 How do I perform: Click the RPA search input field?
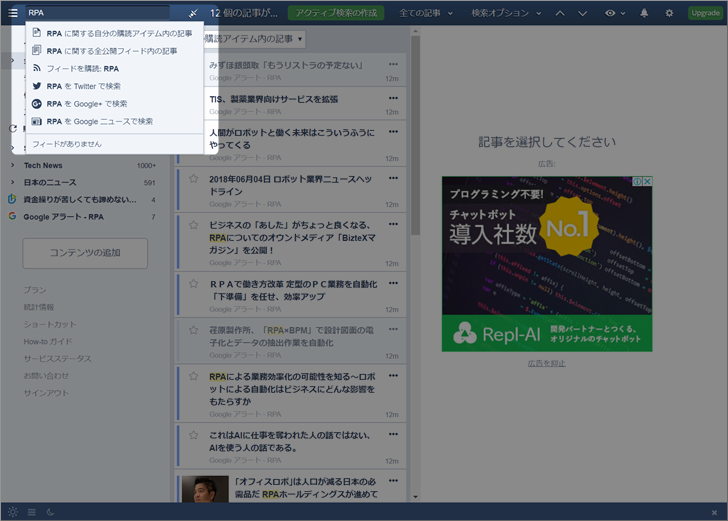click(x=100, y=13)
